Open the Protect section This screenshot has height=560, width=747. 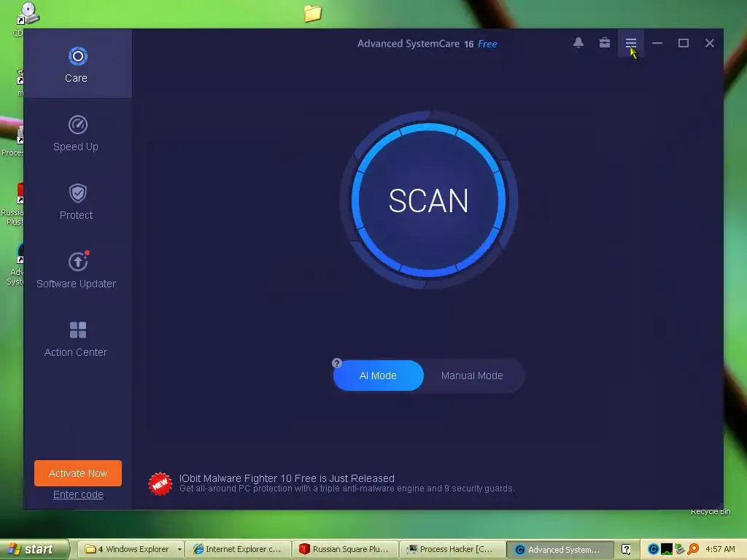pos(77,201)
